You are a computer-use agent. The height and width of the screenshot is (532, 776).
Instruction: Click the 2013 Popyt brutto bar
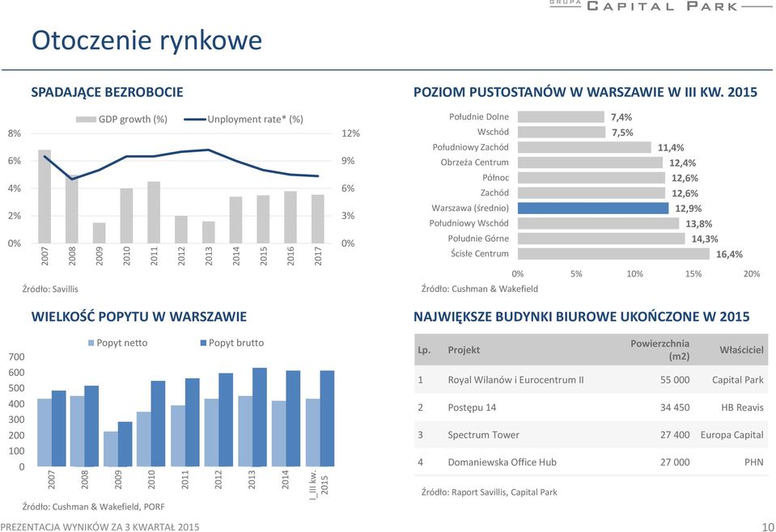click(259, 417)
